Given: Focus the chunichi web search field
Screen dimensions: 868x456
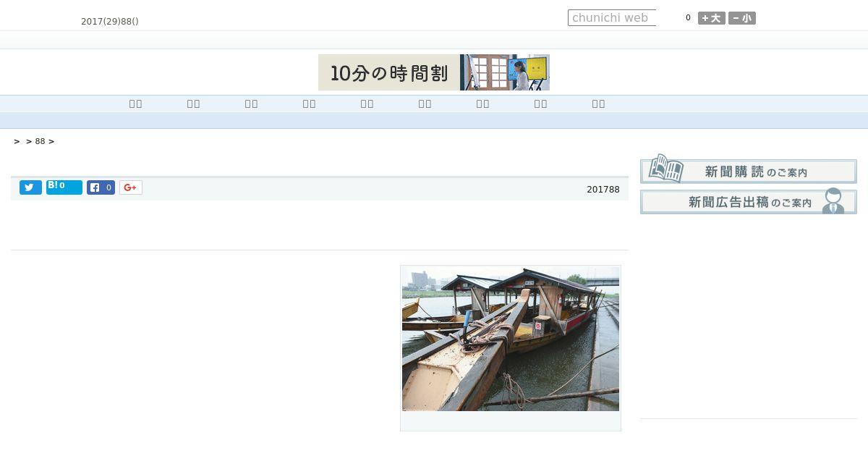Looking at the screenshot, I should pyautogui.click(x=612, y=18).
